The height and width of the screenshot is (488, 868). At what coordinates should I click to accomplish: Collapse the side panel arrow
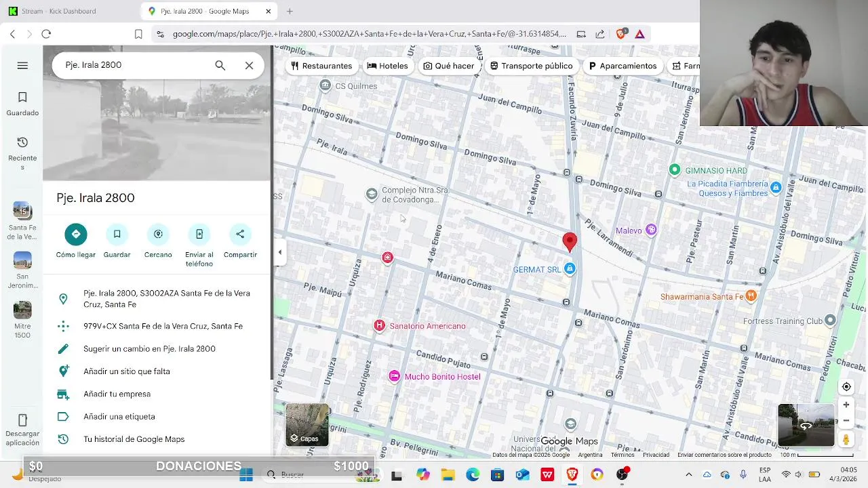point(279,252)
